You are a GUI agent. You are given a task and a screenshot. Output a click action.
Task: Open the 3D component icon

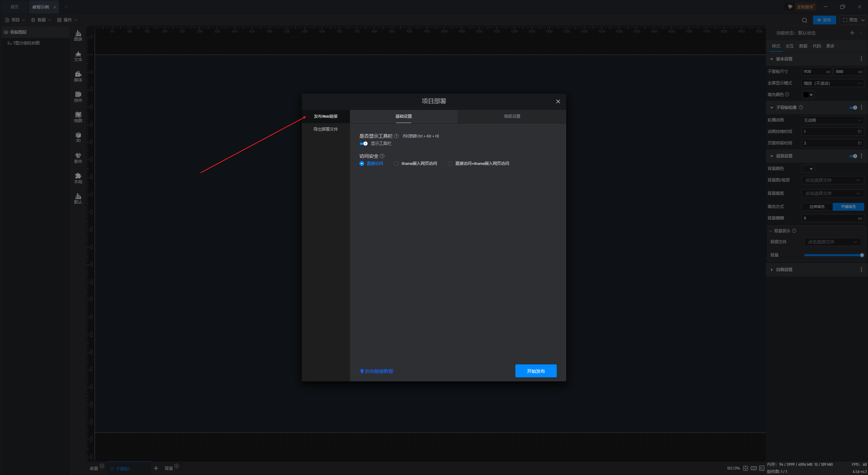[78, 137]
